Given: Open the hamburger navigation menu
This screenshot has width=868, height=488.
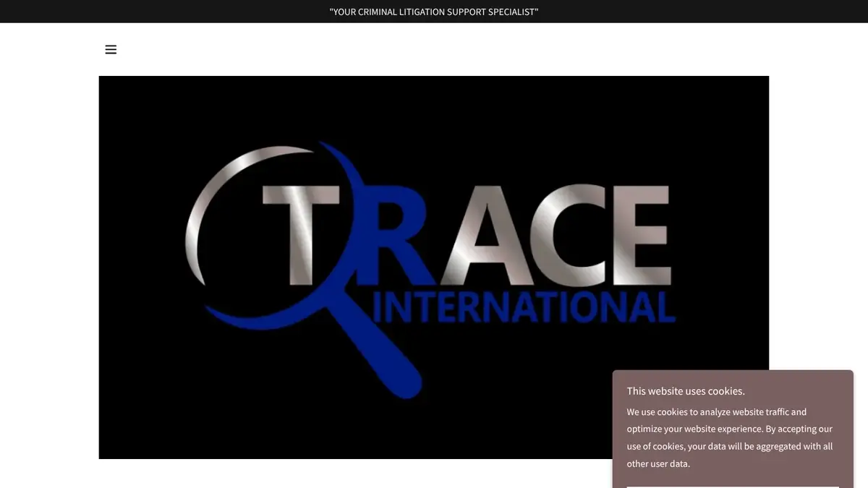Looking at the screenshot, I should [x=111, y=50].
